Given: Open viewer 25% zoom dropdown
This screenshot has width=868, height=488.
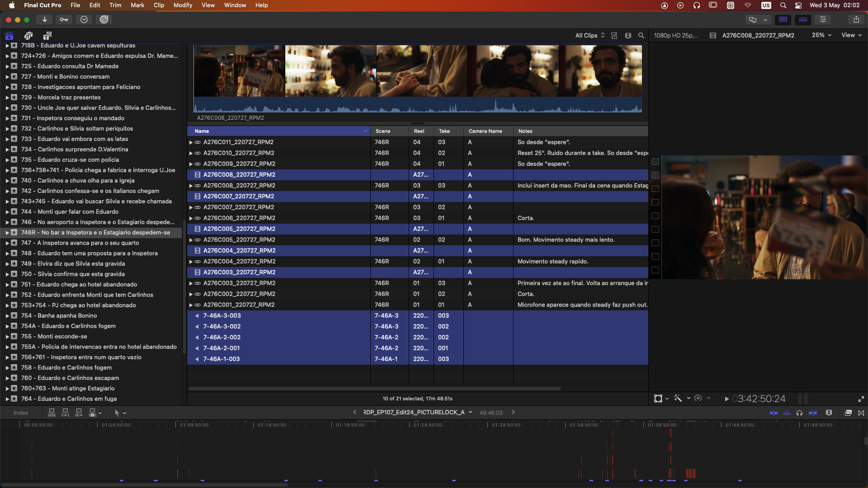Looking at the screenshot, I should pos(821,35).
